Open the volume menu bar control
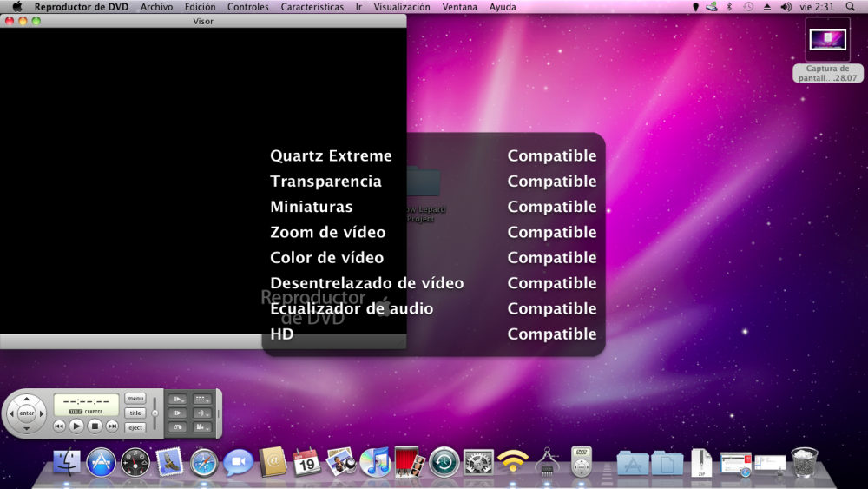The width and height of the screenshot is (868, 489). pyautogui.click(x=786, y=7)
